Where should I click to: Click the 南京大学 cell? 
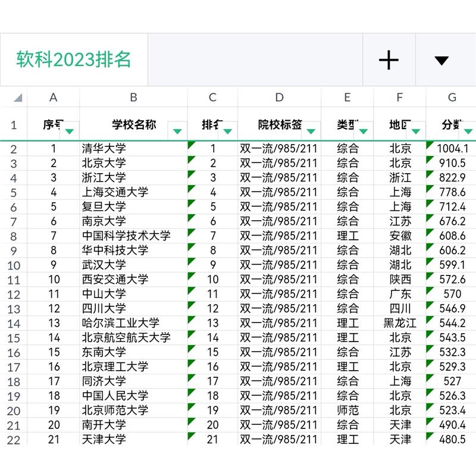click(133, 221)
